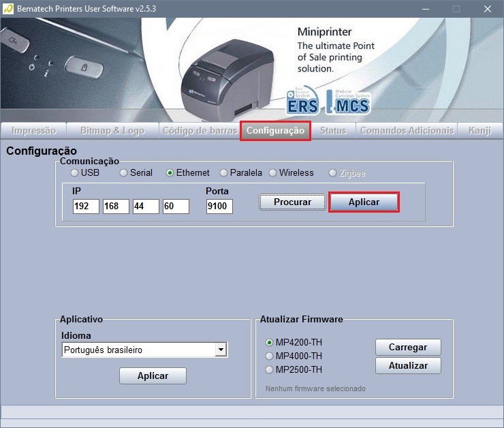
Task: Open the Idioma language dropdown
Action: tap(144, 350)
